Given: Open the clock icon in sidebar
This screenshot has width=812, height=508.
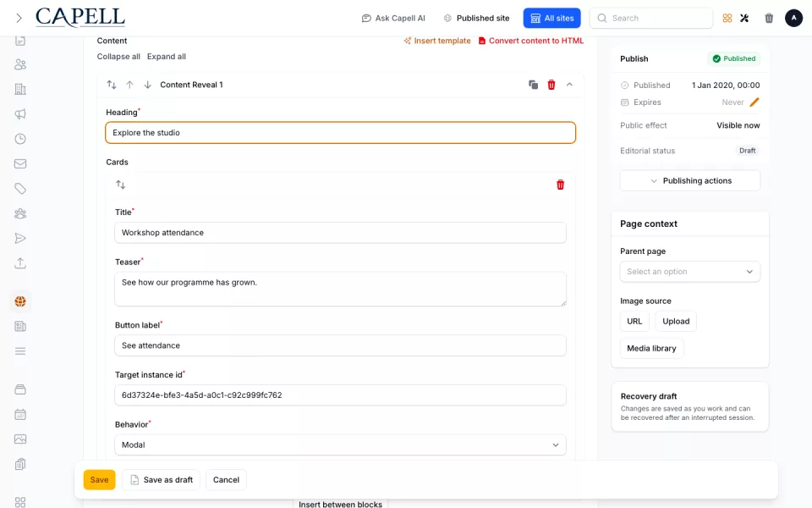Looking at the screenshot, I should [x=20, y=139].
